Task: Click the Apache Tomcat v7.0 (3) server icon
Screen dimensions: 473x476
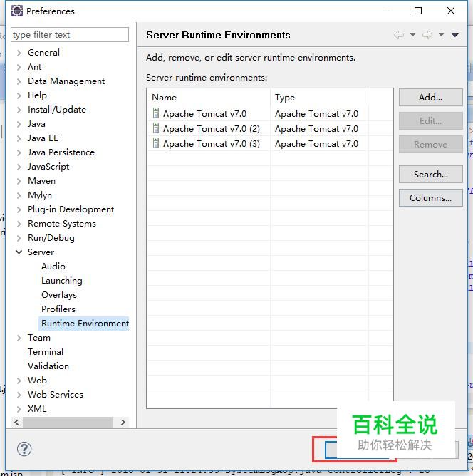Action: 156,143
